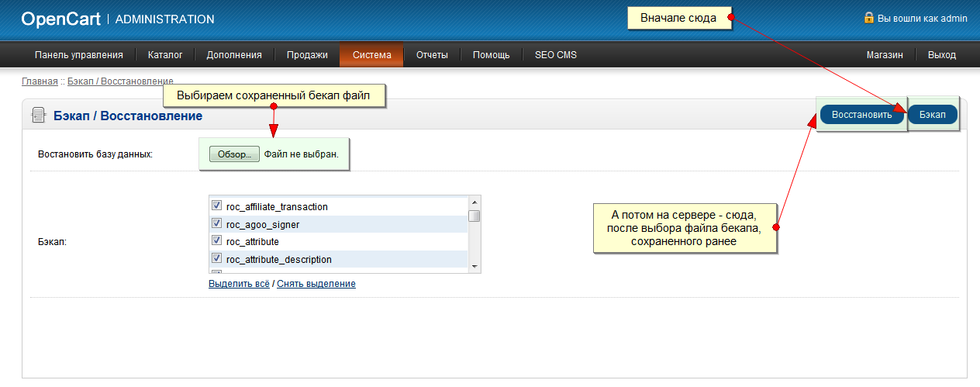Toggle roc_affiliate_transaction checkbox
The width and height of the screenshot is (980, 387).
pos(217,206)
